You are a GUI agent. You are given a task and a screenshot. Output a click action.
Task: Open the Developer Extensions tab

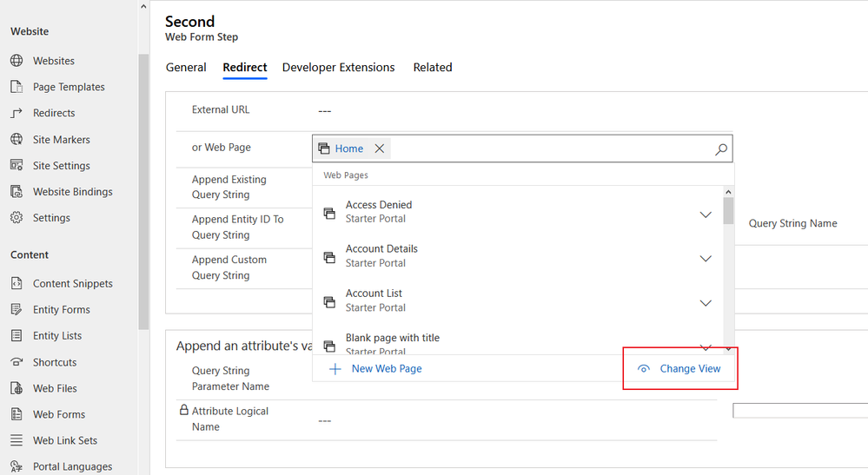[338, 68]
